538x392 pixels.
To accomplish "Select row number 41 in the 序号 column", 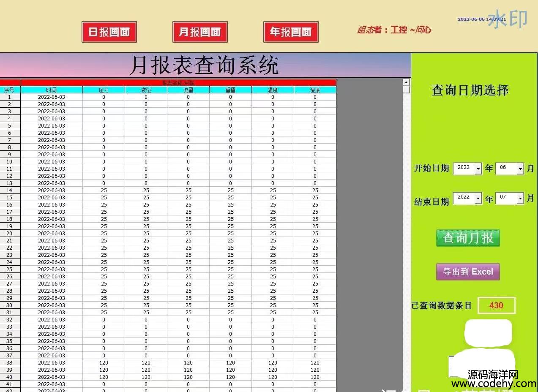I will (10, 384).
